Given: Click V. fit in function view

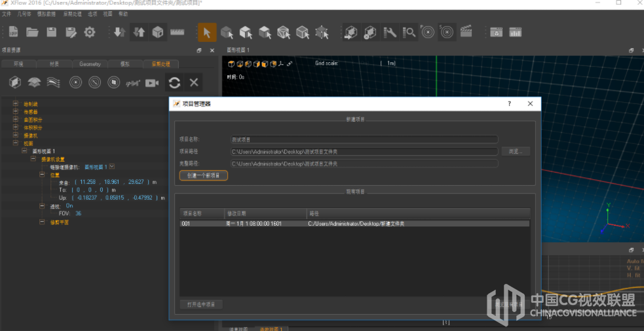Looking at the screenshot, I should click(633, 268).
